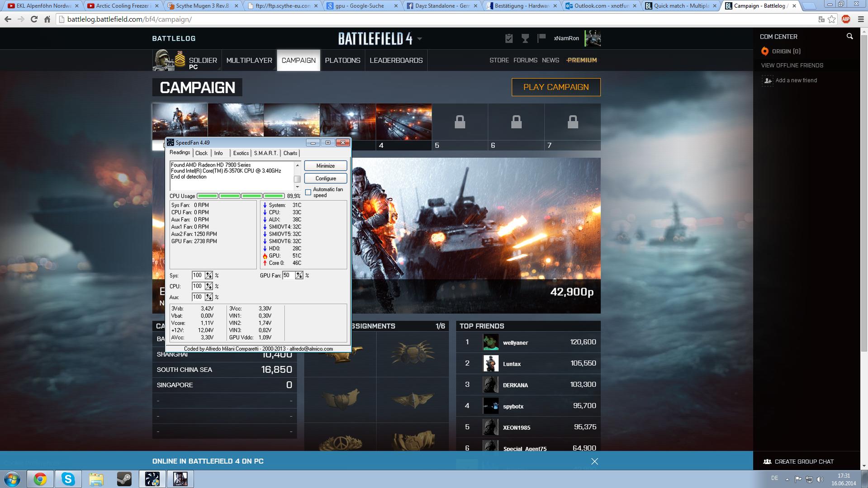Screen dimensions: 868x488
Task: Enable Automatic fan speed in SpeedFan
Action: [308, 192]
